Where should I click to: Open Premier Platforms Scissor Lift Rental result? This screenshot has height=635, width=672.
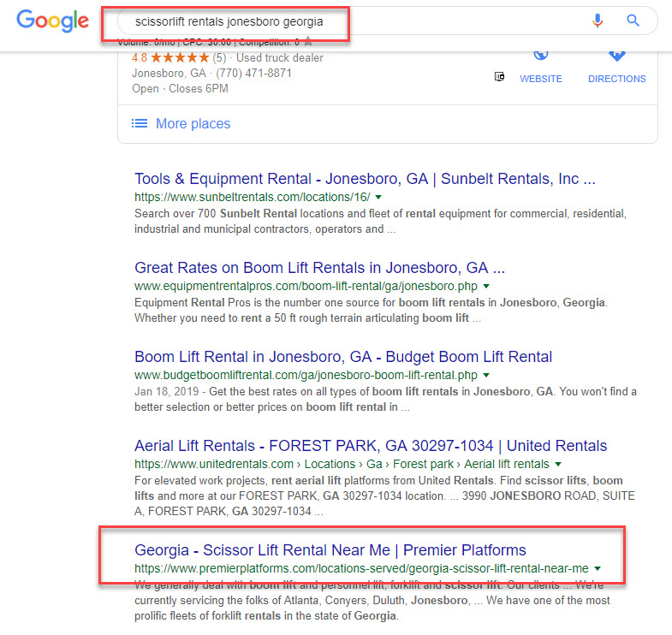(x=330, y=550)
